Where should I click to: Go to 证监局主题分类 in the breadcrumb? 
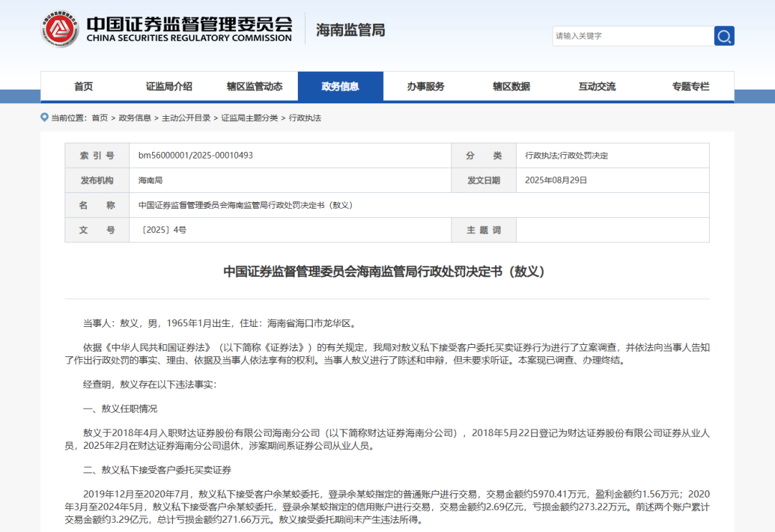tap(250, 118)
